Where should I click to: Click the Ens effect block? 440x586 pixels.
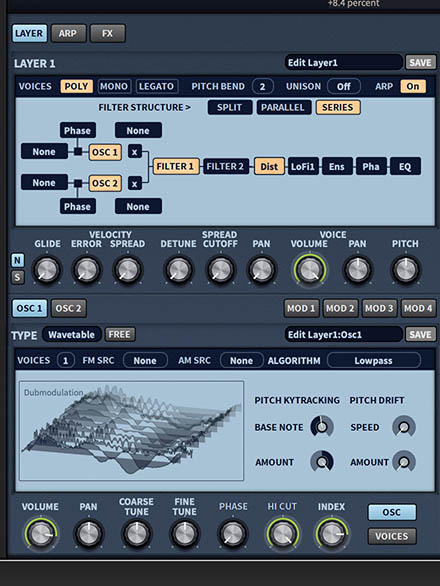(337, 166)
